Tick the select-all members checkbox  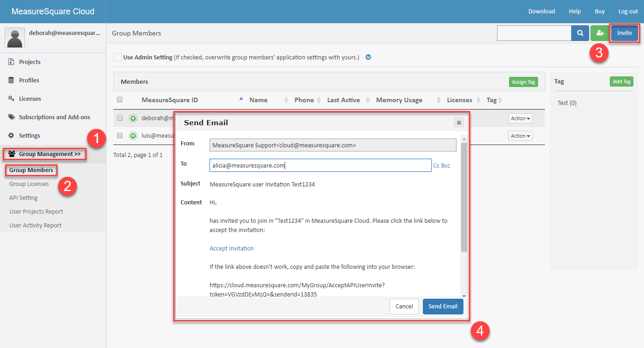click(120, 99)
